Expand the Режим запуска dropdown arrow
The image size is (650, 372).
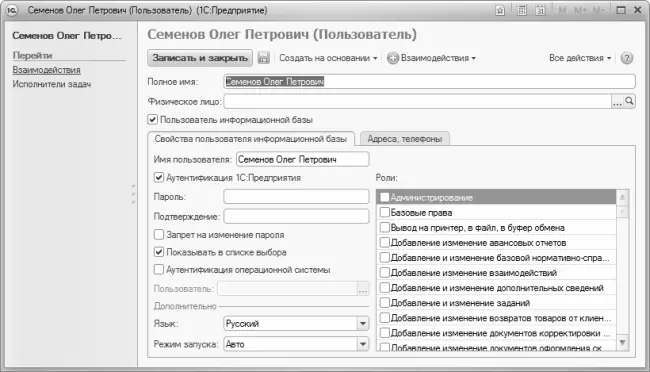click(363, 344)
